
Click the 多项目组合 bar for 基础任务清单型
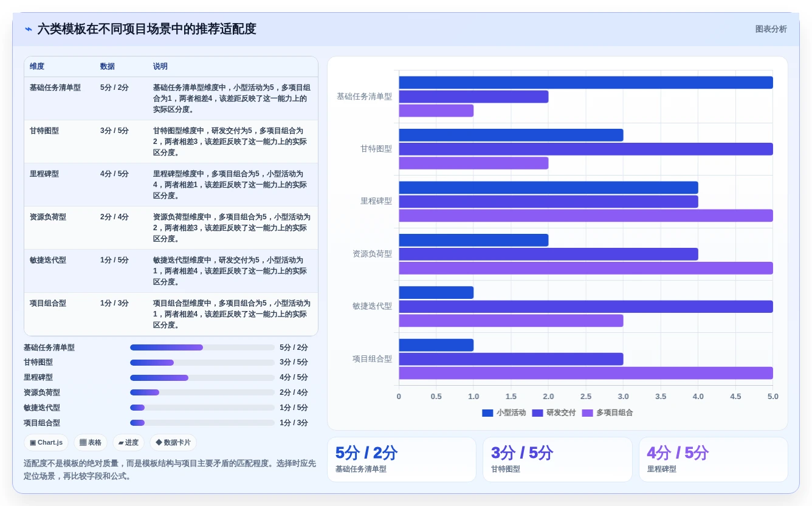point(436,111)
